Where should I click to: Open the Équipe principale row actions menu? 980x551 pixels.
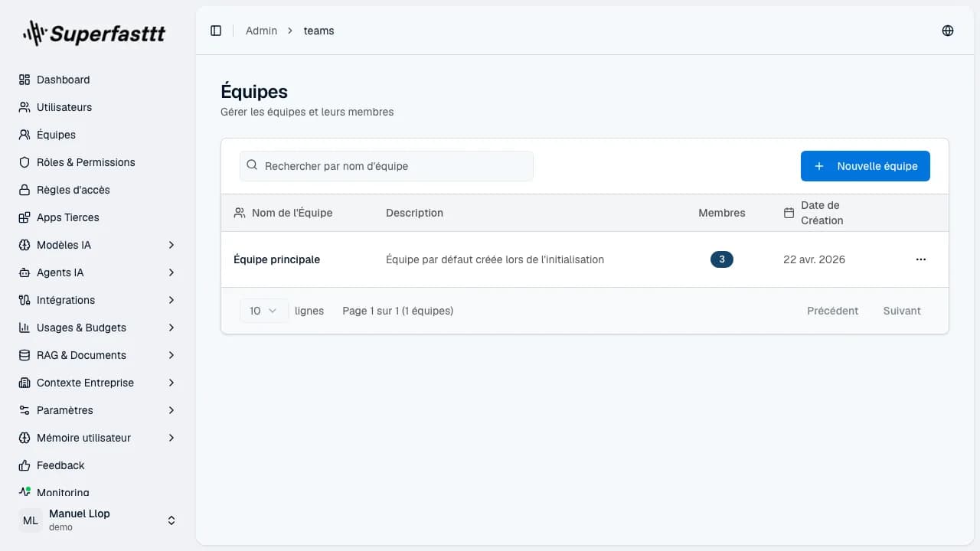[x=921, y=259]
